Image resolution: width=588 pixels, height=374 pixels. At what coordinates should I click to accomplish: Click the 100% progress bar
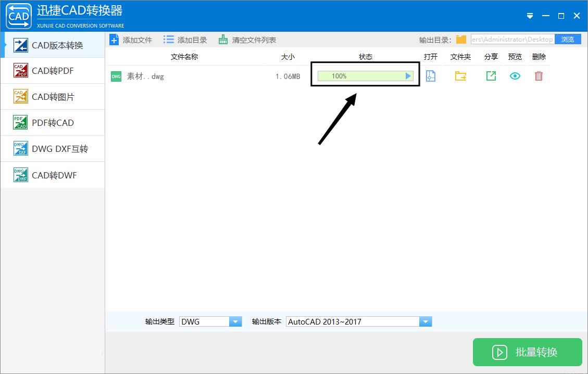pos(365,75)
